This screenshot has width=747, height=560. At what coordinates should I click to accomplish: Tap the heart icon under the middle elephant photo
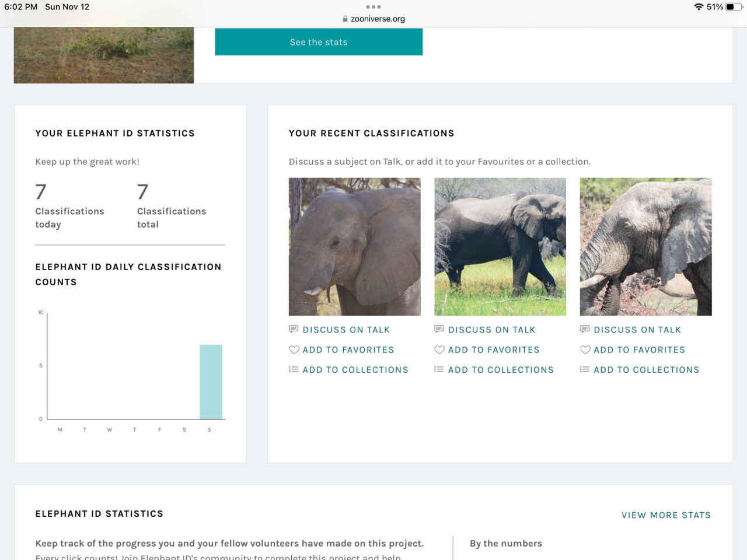[439, 350]
